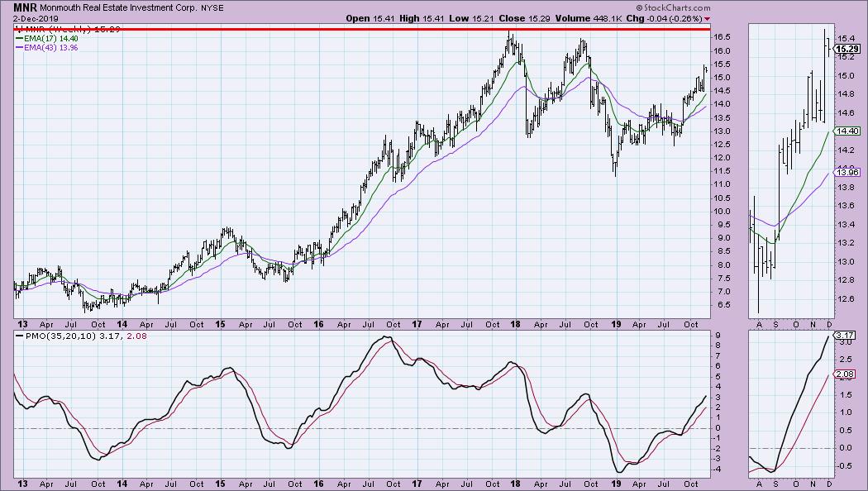This screenshot has width=868, height=491.
Task: Click the 12.6 label on mini chart axis
Action: [x=845, y=299]
